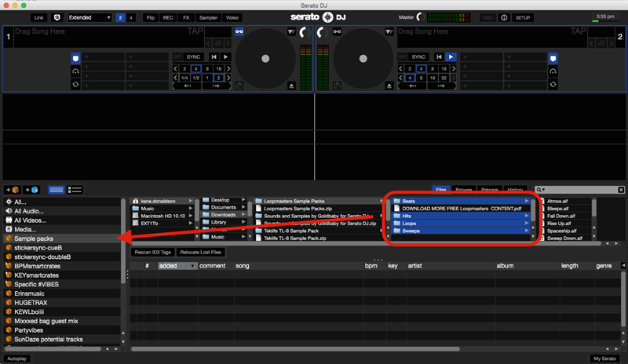Toggle Autoplay at bottom left

point(16,359)
